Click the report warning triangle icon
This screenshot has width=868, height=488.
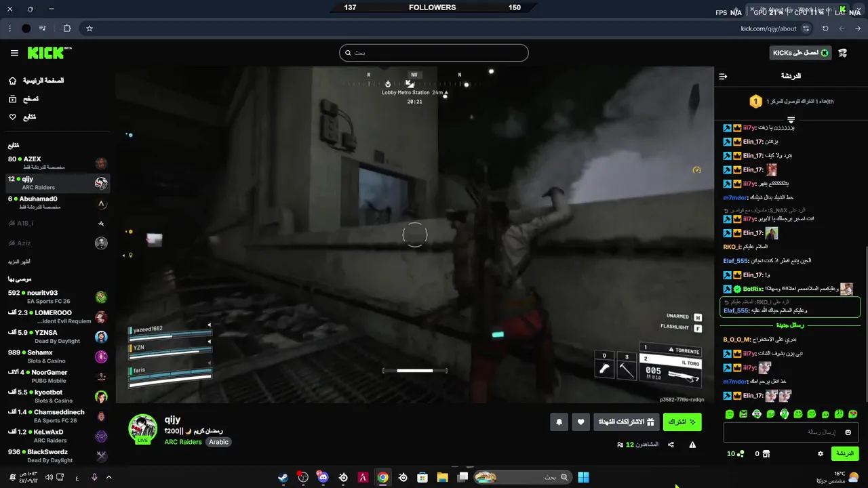click(692, 445)
